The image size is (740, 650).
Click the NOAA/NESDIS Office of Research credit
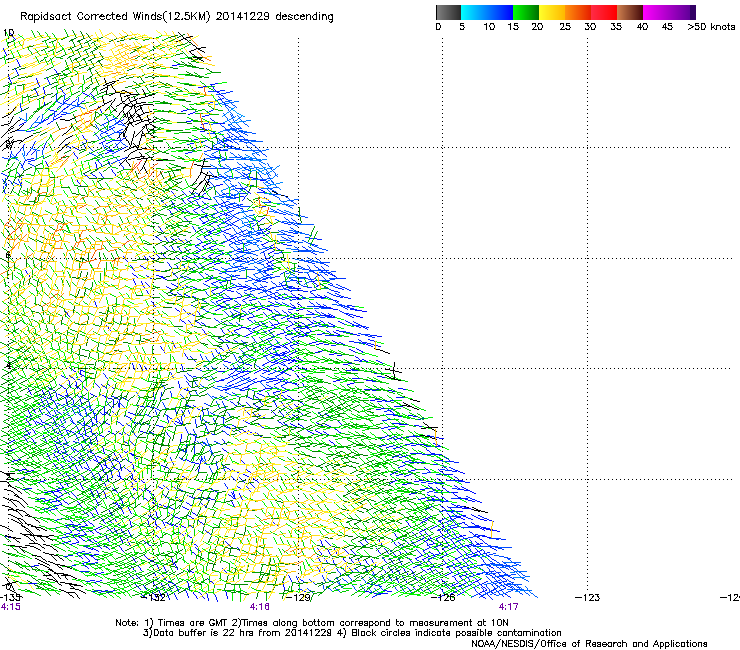[589, 644]
